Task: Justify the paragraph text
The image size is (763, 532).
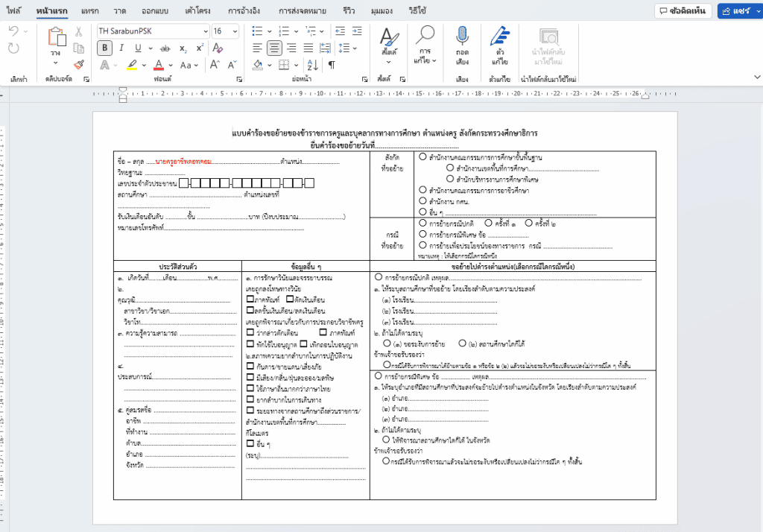Action: coord(308,48)
